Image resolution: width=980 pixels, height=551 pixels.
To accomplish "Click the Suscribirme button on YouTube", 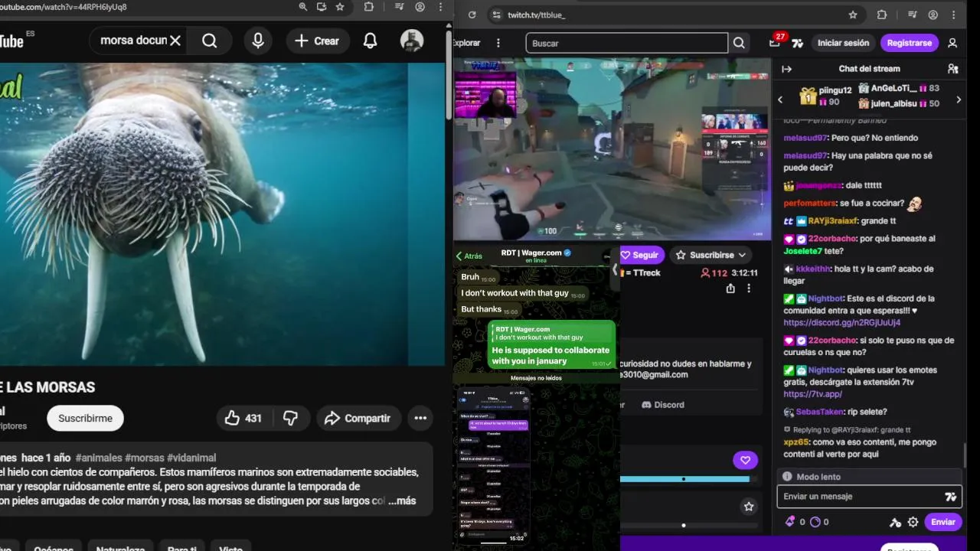I will pyautogui.click(x=85, y=418).
